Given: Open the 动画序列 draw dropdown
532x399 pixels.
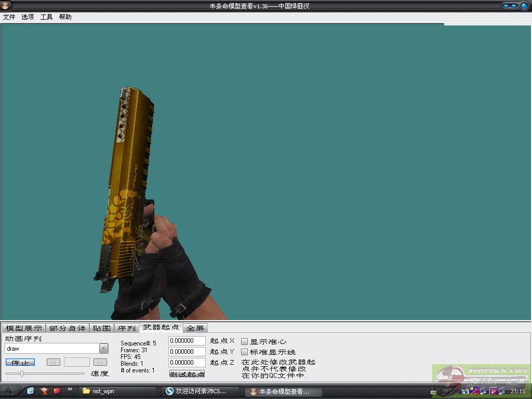Looking at the screenshot, I should (103, 349).
